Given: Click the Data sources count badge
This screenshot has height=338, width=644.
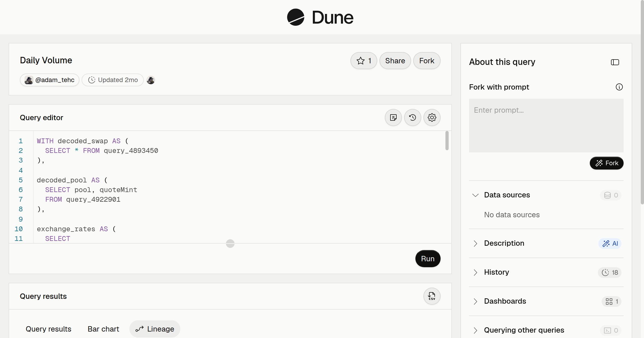Looking at the screenshot, I should [611, 195].
